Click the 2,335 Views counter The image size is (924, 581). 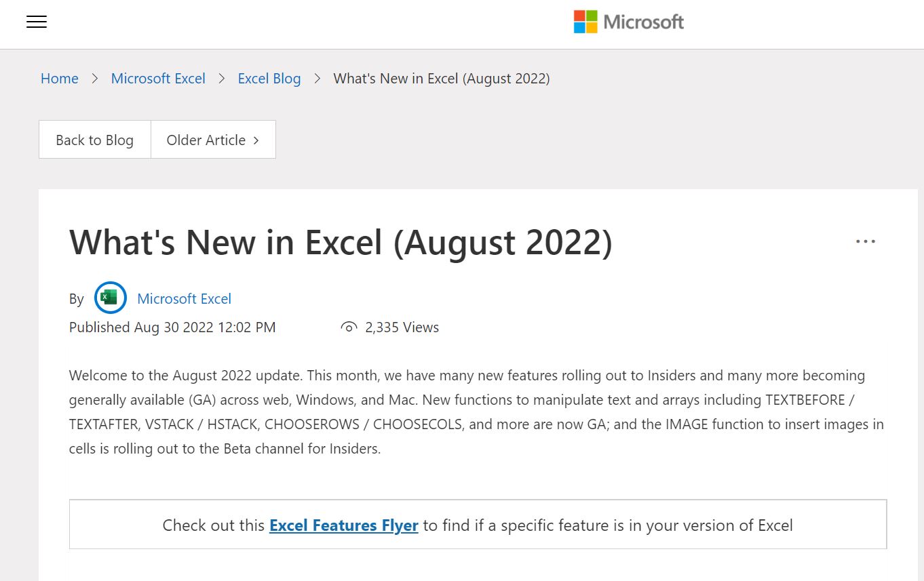pyautogui.click(x=402, y=327)
